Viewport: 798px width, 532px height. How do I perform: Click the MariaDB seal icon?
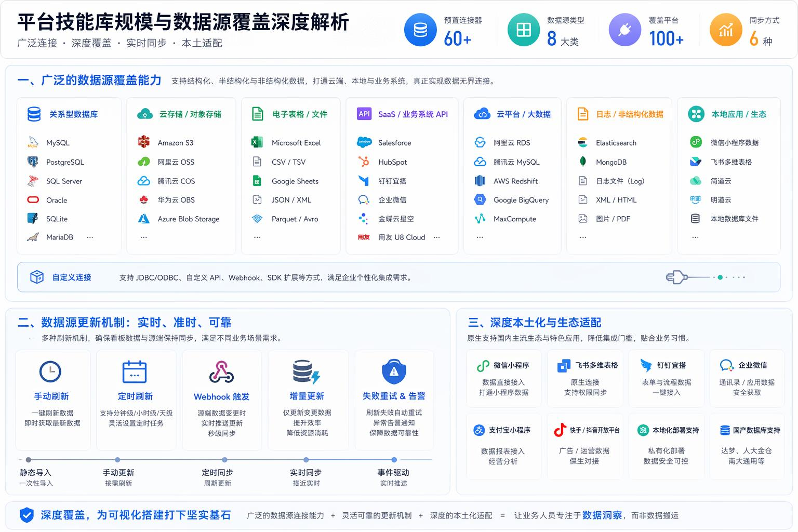(33, 237)
